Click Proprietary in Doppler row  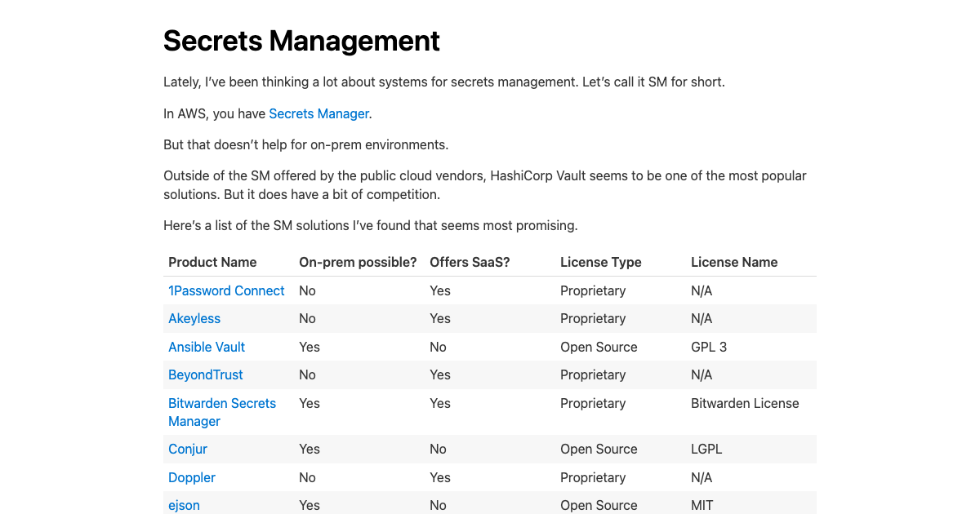[x=593, y=477]
